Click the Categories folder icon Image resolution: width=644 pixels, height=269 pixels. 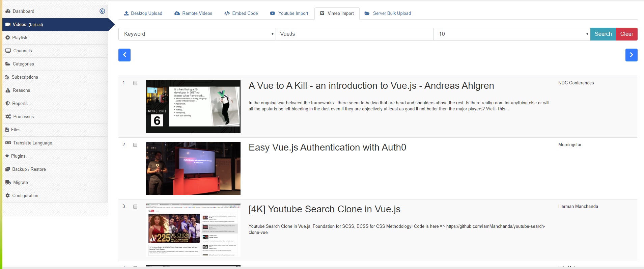tap(8, 64)
